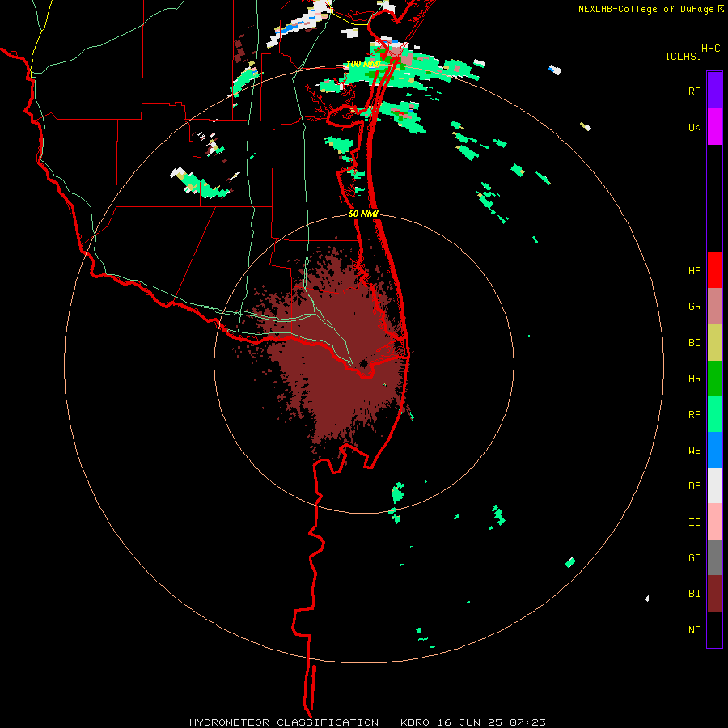Screen dimensions: 728x728
Task: Click the HYDROMETEOR CLASSIFICATION title text
Action: point(284,722)
